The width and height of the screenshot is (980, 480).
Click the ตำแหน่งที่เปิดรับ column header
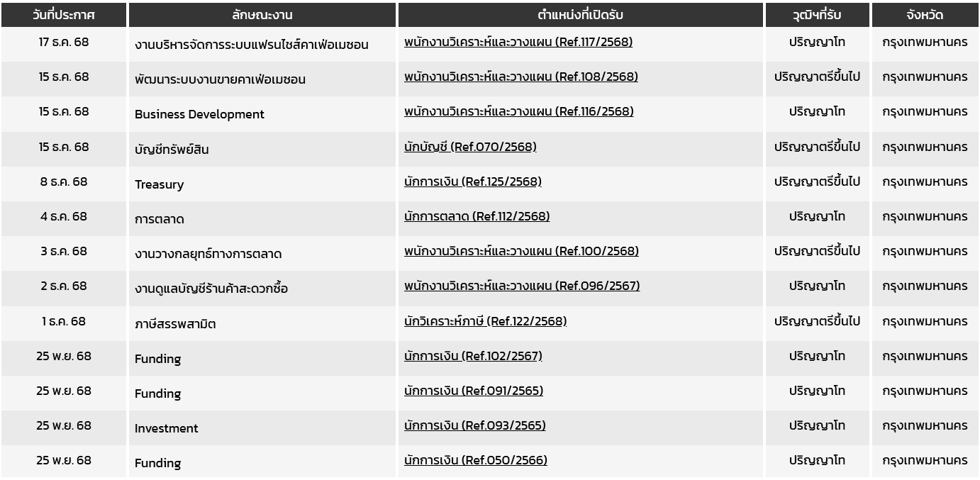pyautogui.click(x=580, y=15)
